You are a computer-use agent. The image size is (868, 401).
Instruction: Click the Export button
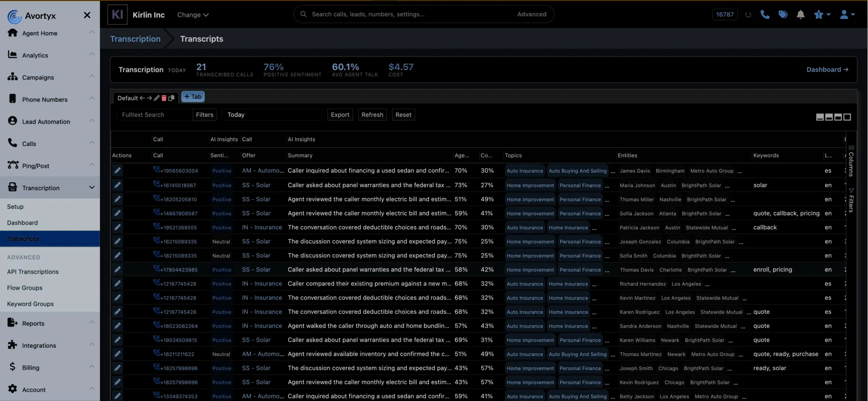(x=340, y=115)
